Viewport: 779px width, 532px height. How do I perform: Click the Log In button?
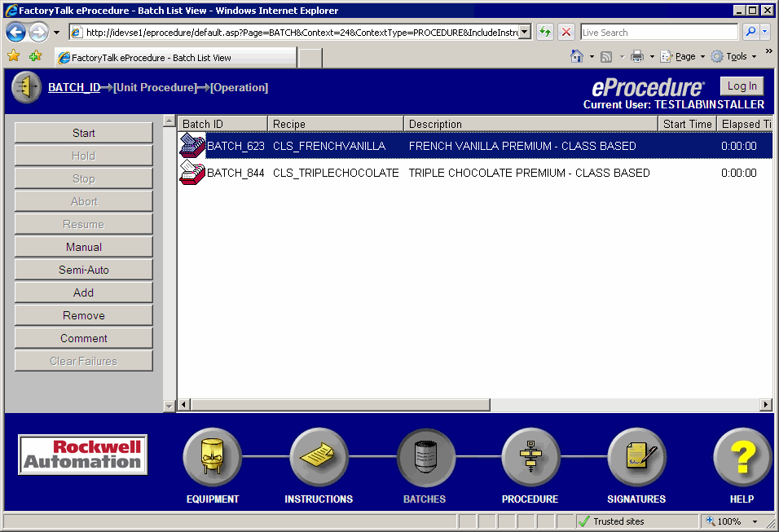(x=742, y=86)
